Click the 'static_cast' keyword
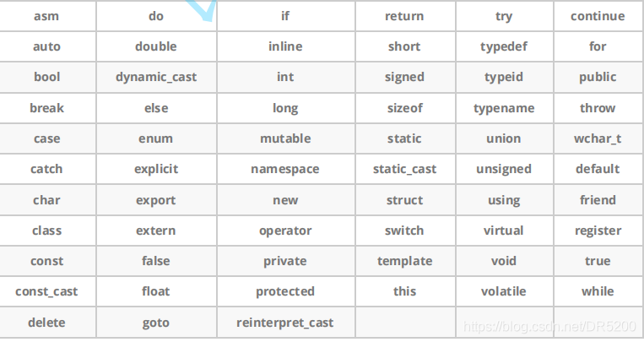Image resolution: width=644 pixels, height=342 pixels. point(404,169)
